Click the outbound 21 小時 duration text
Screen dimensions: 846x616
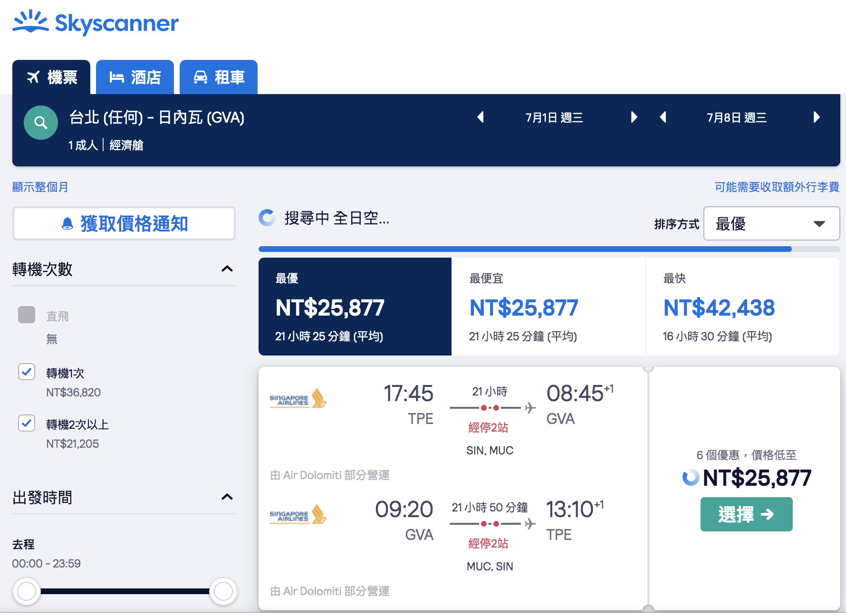(x=490, y=391)
